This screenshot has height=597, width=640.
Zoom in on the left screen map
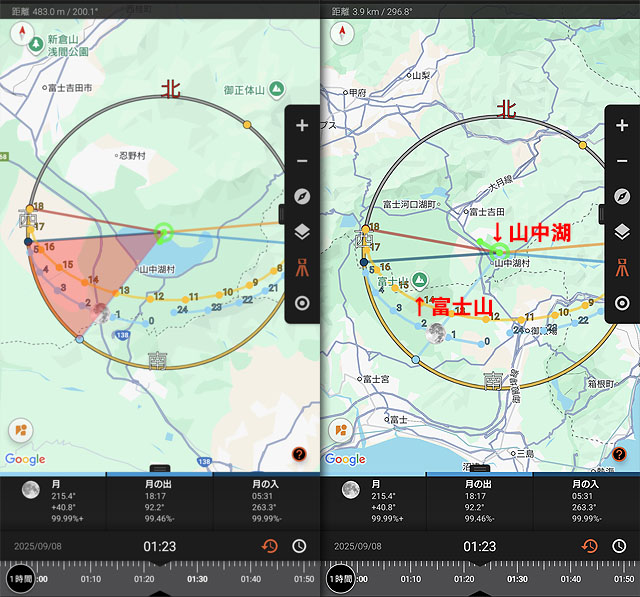302,125
